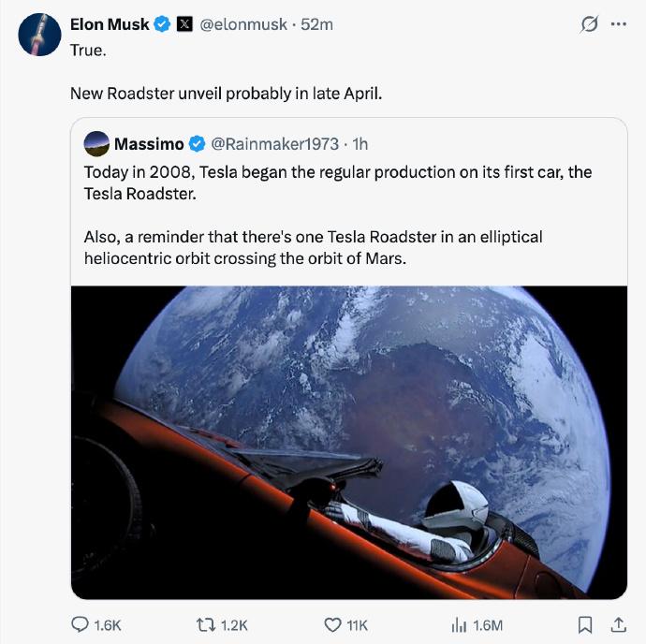Share the post via upload icon
Screen dimensions: 646x644
click(x=618, y=623)
